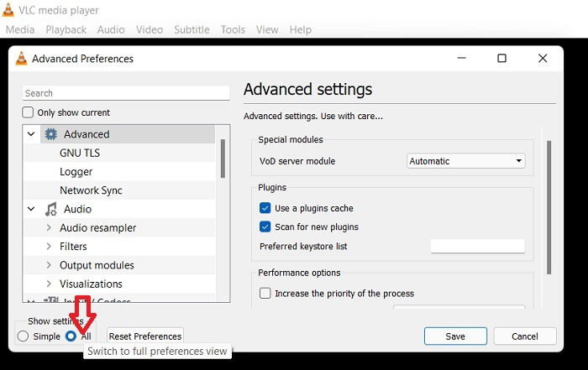This screenshot has width=588, height=370.
Task: Open the Audio menu in the menu bar
Action: (111, 29)
